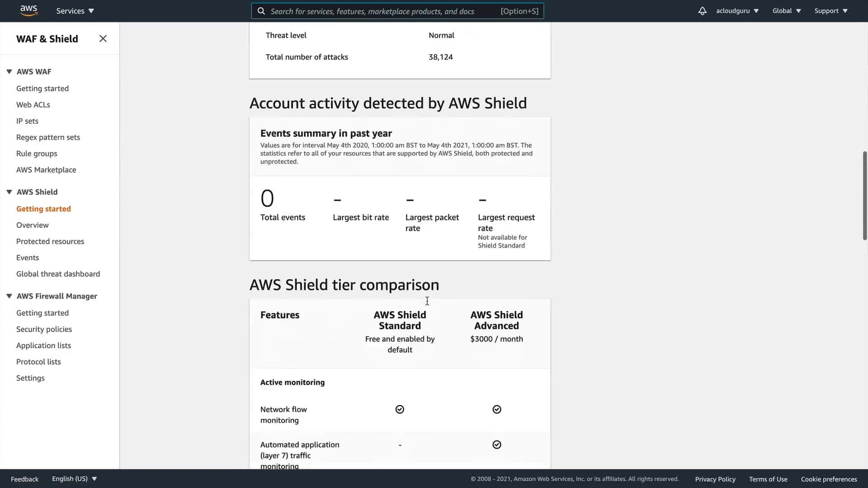Viewport: 868px width, 488px height.
Task: Click Advanced's Network flow monitoring checkmark
Action: pyautogui.click(x=497, y=409)
